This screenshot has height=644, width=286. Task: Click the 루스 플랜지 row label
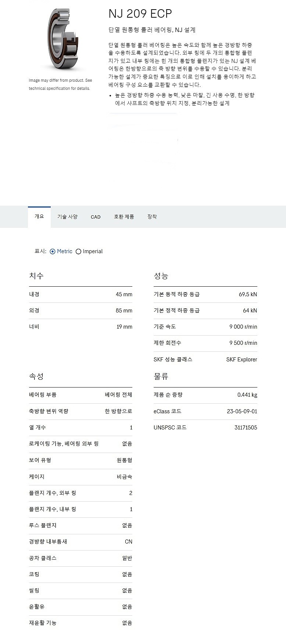click(x=43, y=526)
